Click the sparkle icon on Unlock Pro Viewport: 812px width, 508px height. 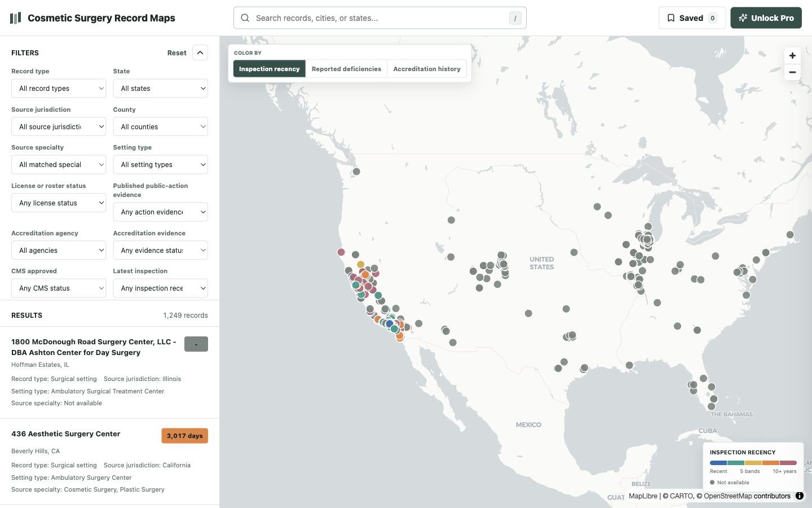tap(743, 18)
